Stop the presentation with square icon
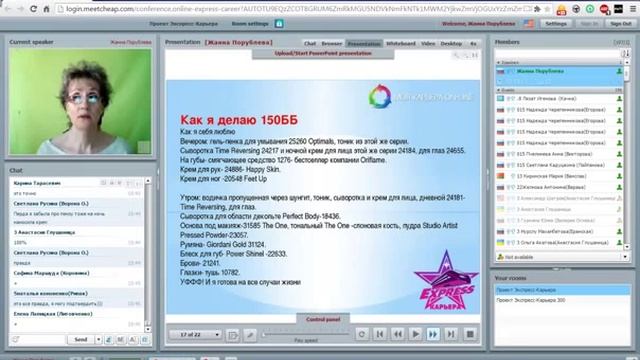Image resolution: width=640 pixels, height=360 pixels. 470,334
